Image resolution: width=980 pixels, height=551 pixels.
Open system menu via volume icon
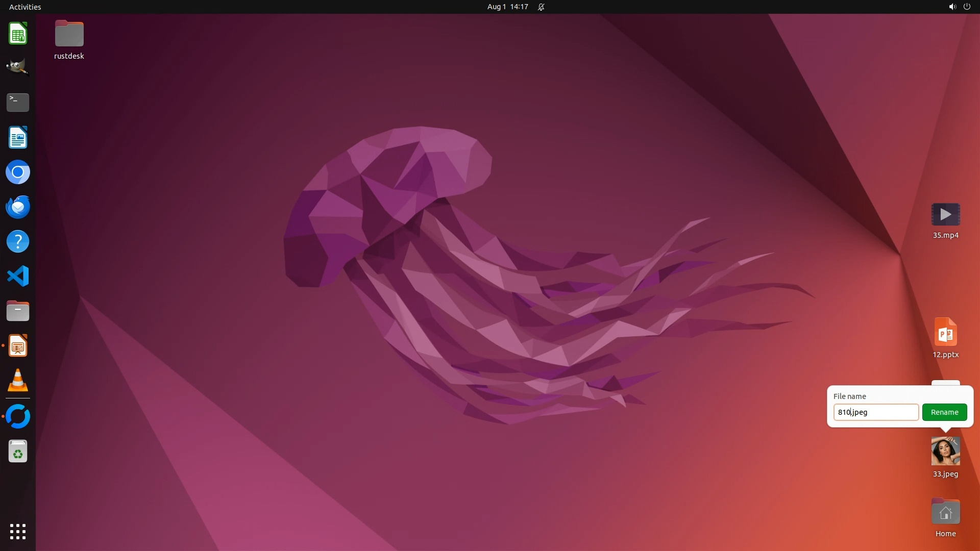click(x=952, y=7)
